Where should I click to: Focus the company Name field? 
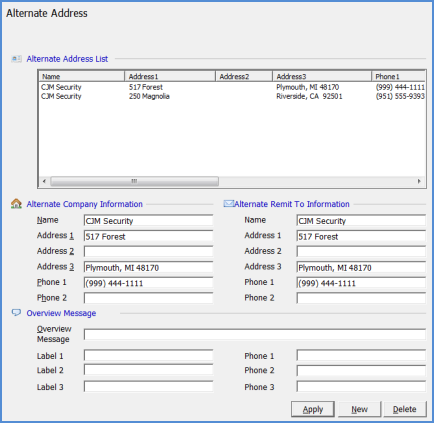coord(148,221)
